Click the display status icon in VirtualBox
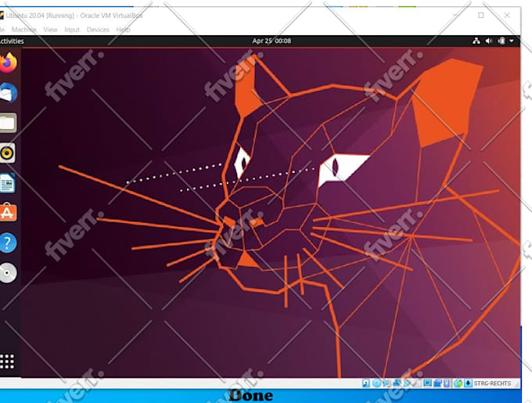 pos(427,383)
